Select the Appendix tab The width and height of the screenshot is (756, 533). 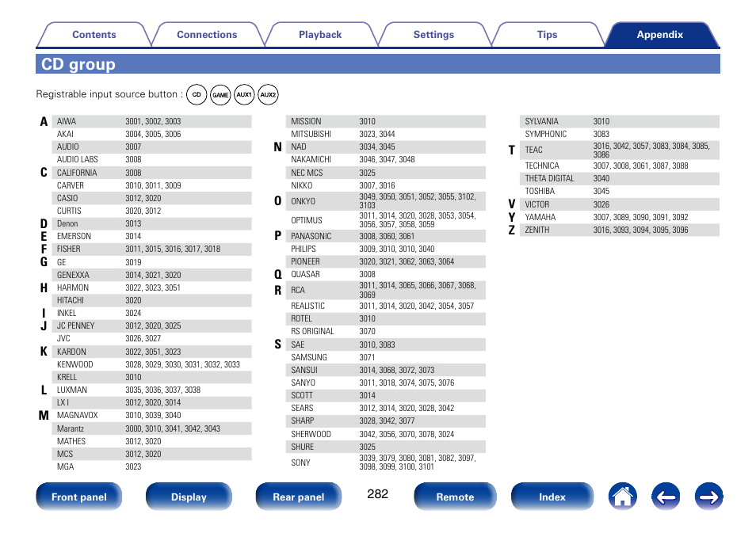(660, 35)
